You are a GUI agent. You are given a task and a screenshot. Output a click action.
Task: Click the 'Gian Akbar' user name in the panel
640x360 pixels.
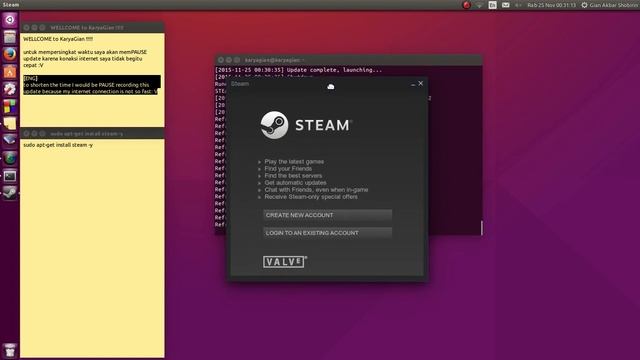[614, 5]
